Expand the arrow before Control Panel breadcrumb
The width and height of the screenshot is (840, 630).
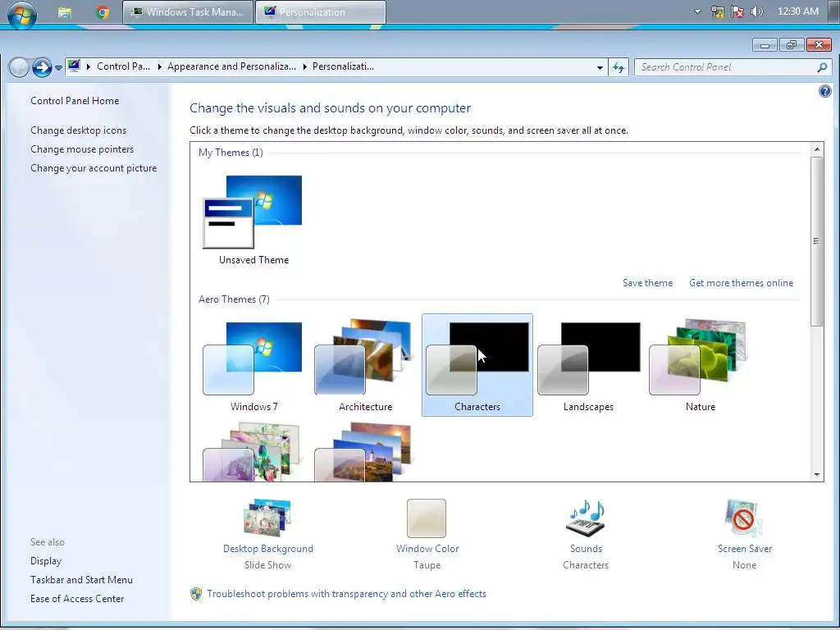(x=89, y=66)
